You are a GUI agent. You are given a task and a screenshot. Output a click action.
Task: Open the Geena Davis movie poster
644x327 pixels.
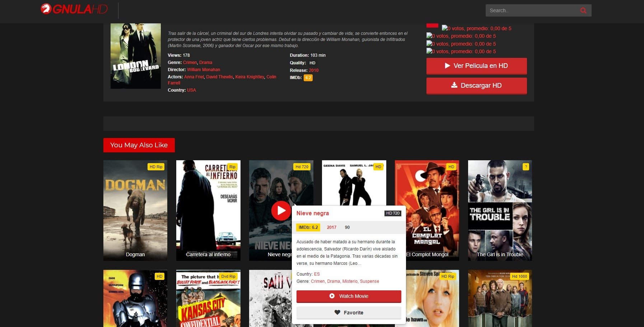point(354,183)
